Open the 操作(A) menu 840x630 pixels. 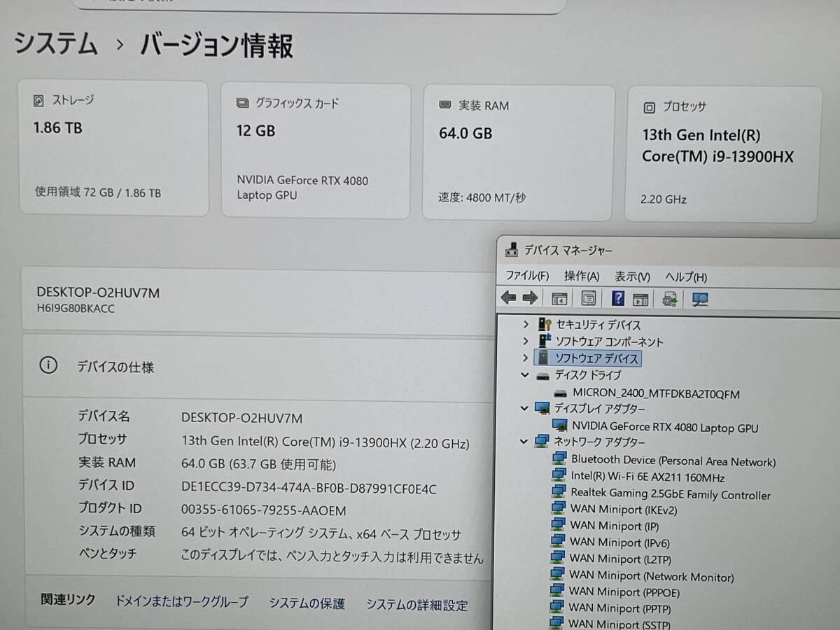[582, 276]
